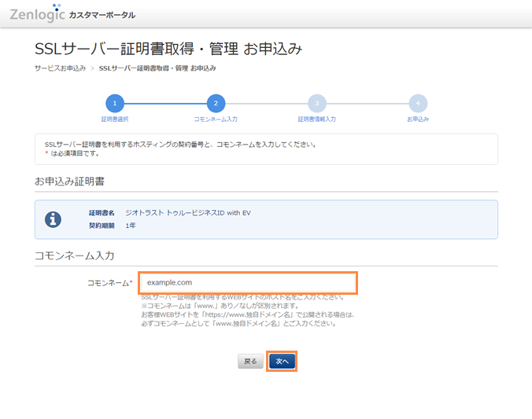
Task: Click the コモンネーム入力 section heading
Action: 74,255
